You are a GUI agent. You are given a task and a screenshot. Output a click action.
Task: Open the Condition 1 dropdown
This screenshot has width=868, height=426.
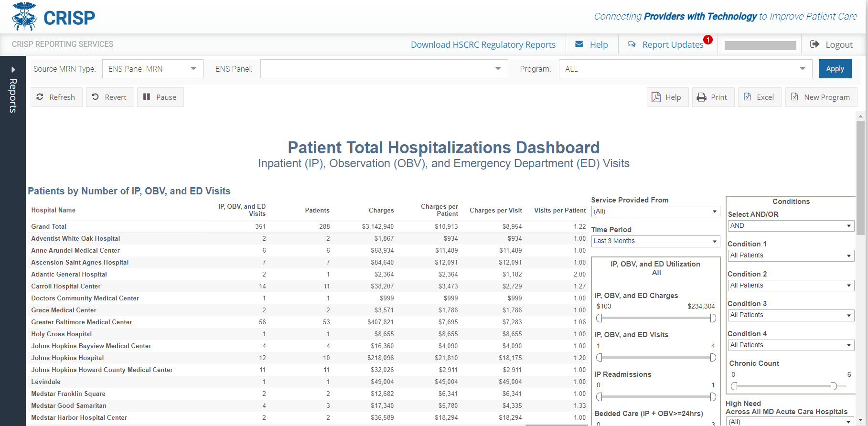pyautogui.click(x=791, y=256)
